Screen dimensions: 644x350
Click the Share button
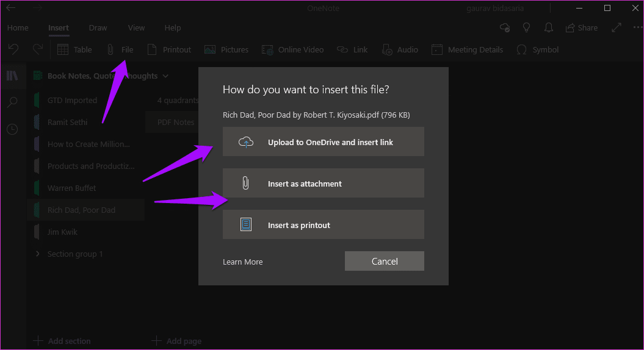coord(582,27)
